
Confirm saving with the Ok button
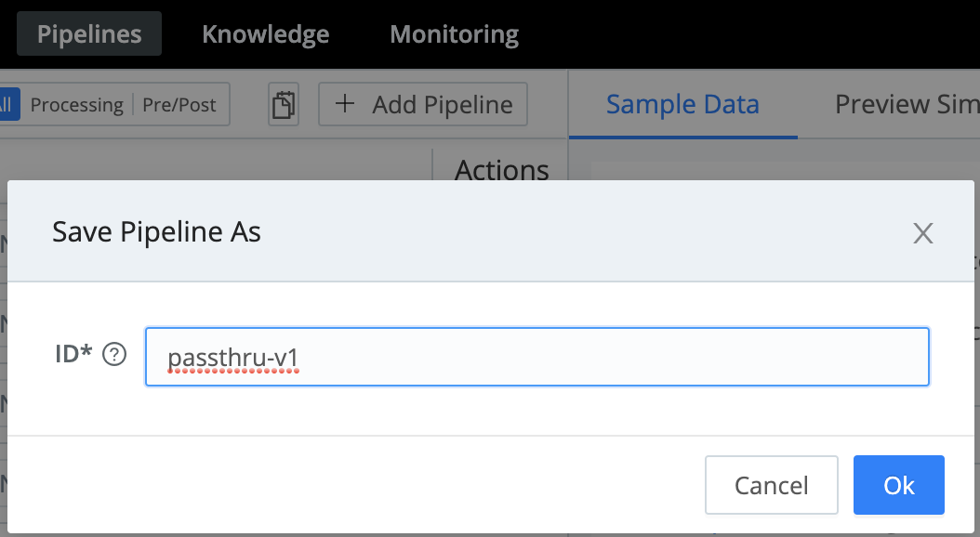click(898, 485)
